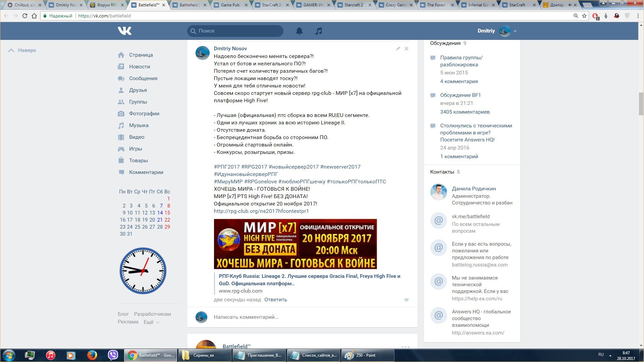This screenshot has height=362, width=644.
Task: Click 'Ответить' reply link
Action: coord(275,300)
